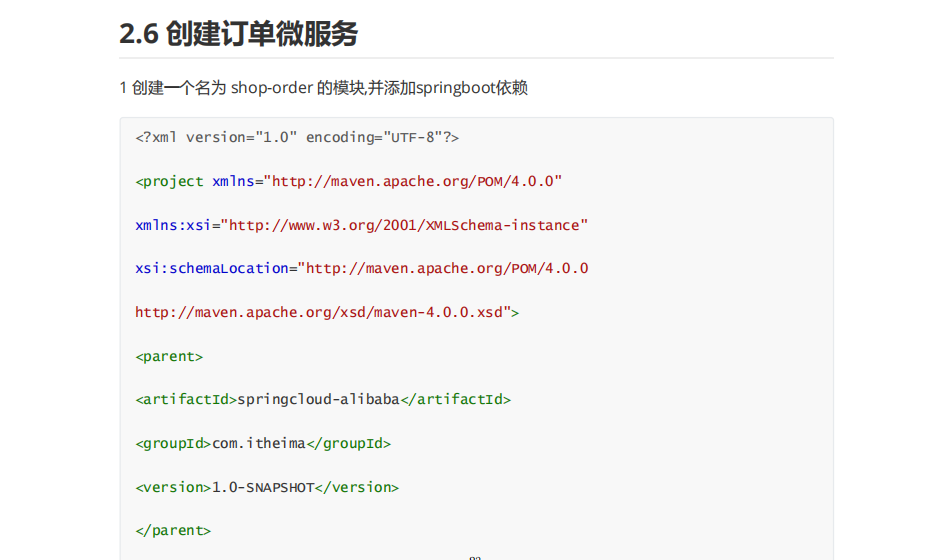Click the version 1.0-SNAPSHOT line

pos(267,487)
